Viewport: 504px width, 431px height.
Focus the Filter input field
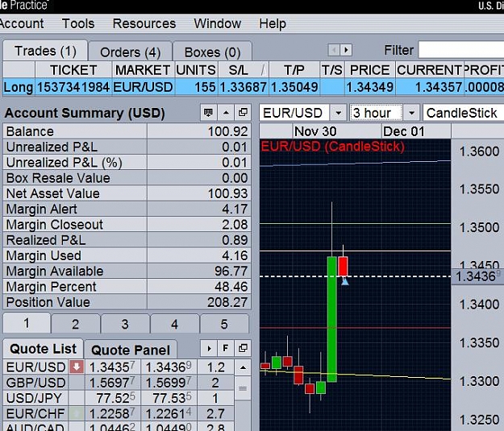[461, 50]
